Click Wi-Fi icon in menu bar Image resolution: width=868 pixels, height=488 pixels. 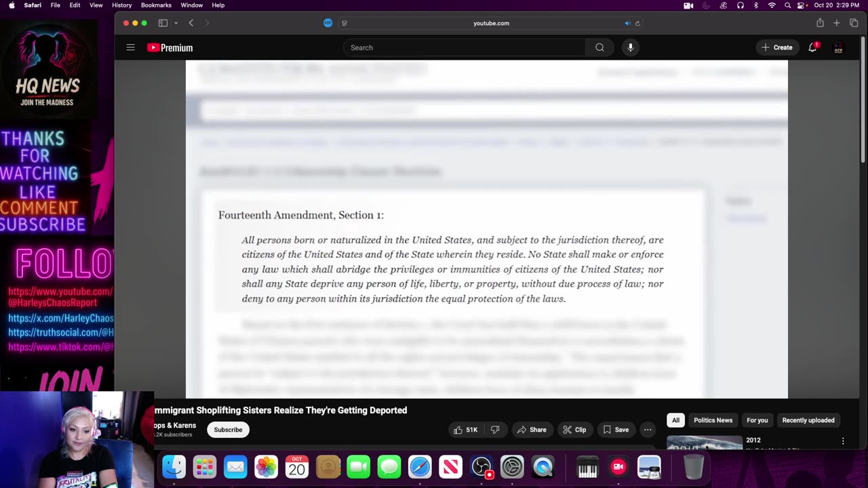coord(772,5)
